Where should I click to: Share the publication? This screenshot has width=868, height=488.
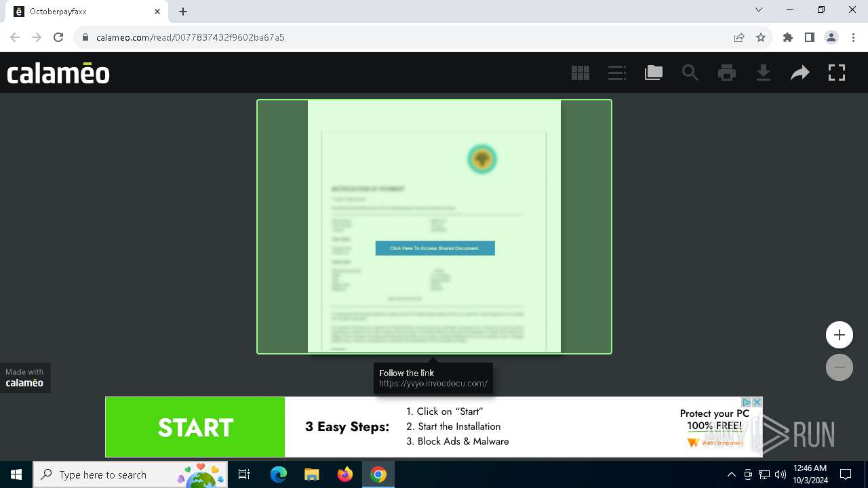[x=800, y=73]
